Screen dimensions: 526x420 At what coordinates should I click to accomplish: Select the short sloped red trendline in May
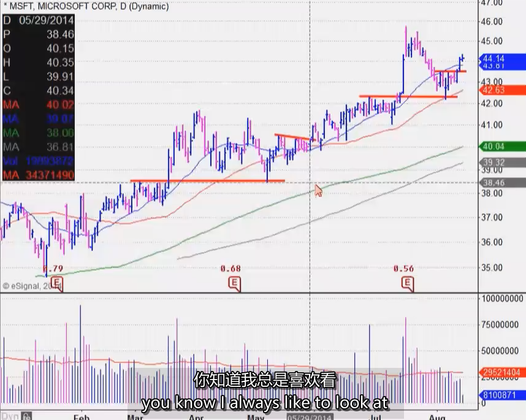(295, 137)
